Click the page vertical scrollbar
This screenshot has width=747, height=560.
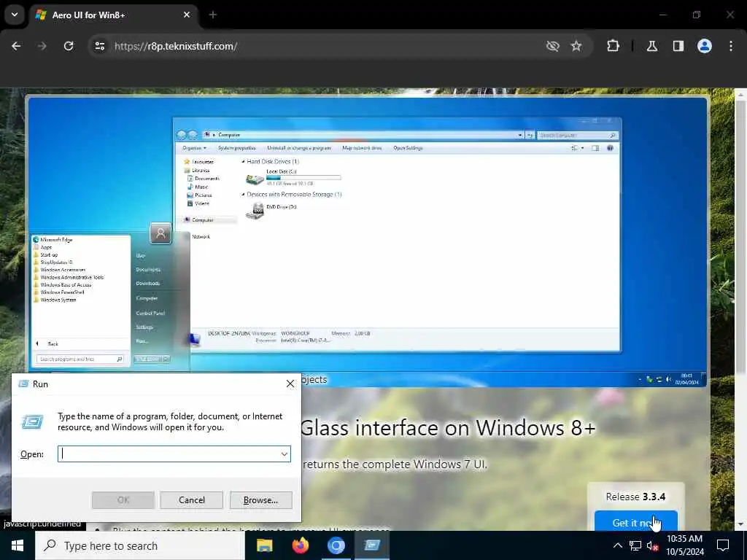[741, 238]
